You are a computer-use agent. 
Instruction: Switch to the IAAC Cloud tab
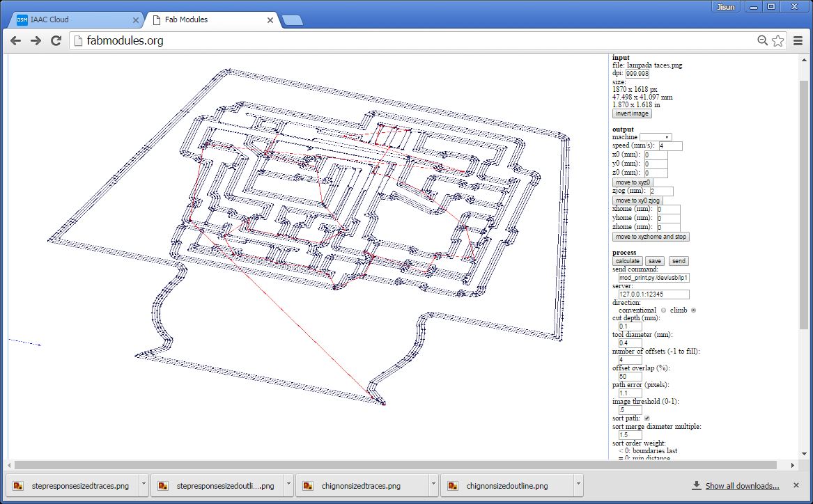77,19
